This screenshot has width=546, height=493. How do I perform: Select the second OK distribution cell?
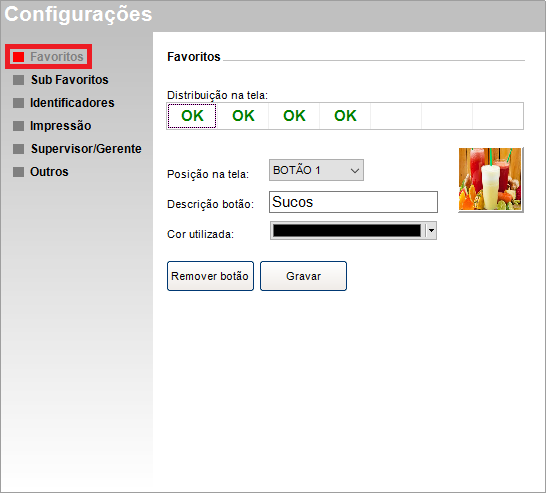click(x=243, y=116)
